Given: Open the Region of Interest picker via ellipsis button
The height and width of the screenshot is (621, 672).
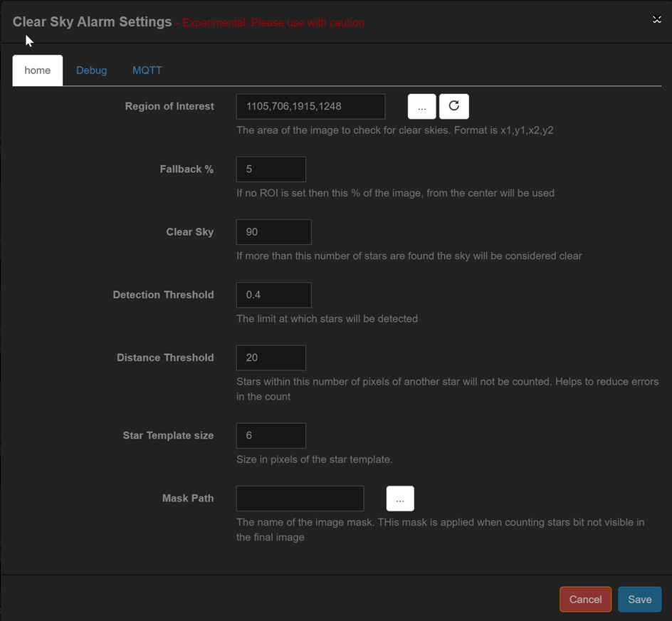Looking at the screenshot, I should (x=421, y=106).
